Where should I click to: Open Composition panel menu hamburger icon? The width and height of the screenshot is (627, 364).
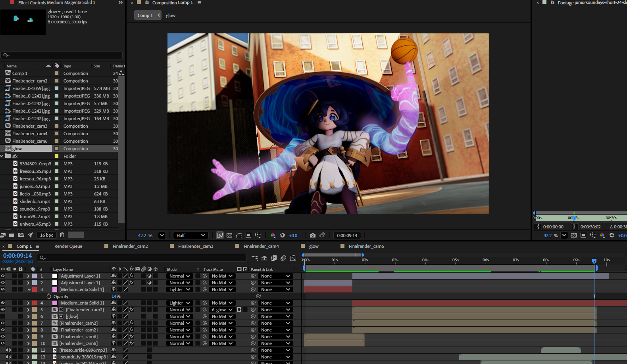(199, 3)
